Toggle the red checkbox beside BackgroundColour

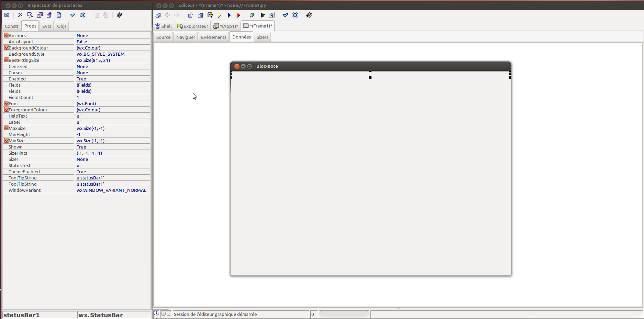[6, 48]
